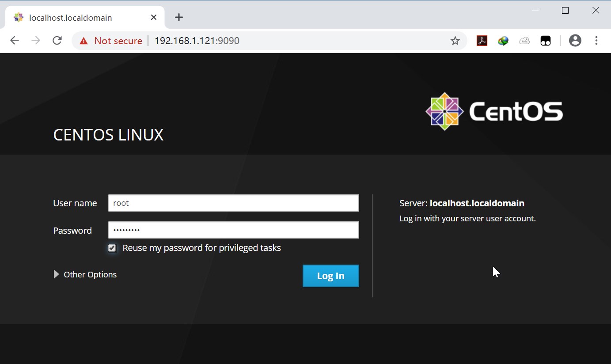Focus the User name field
Screen dimensions: 611x364
[234, 203]
